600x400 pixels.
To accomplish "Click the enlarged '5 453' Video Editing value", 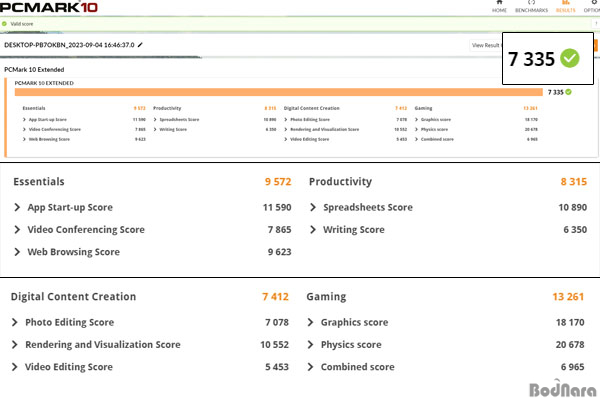I will point(277,367).
